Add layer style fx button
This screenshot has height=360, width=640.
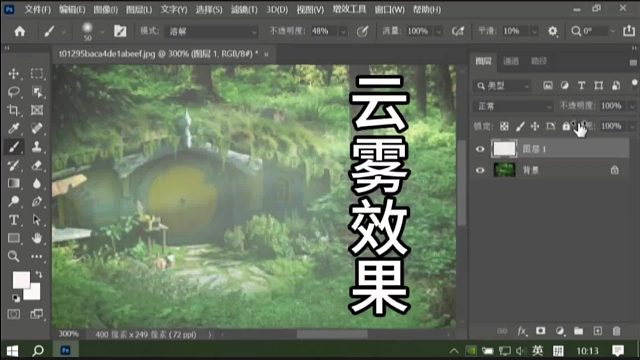pyautogui.click(x=522, y=331)
